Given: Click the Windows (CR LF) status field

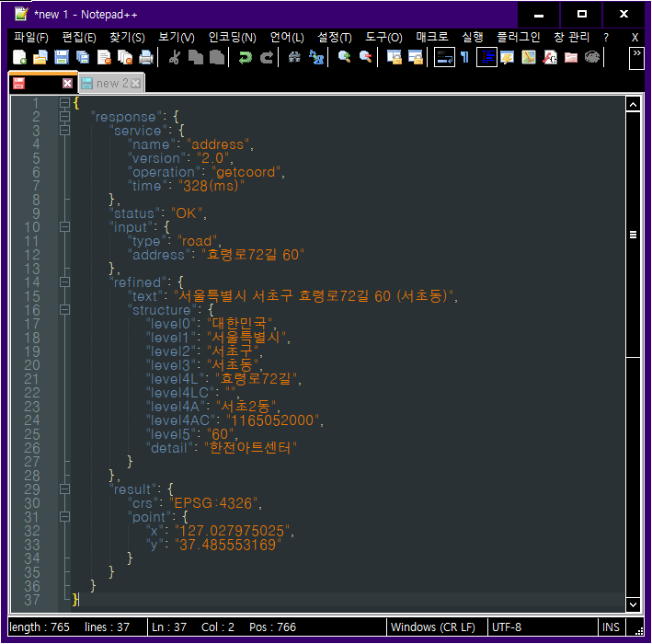Looking at the screenshot, I should [x=437, y=627].
